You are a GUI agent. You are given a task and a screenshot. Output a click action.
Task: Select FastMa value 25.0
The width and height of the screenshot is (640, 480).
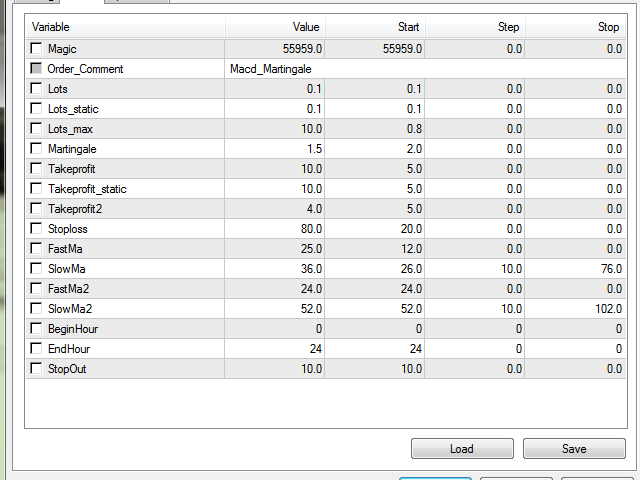pyautogui.click(x=311, y=249)
